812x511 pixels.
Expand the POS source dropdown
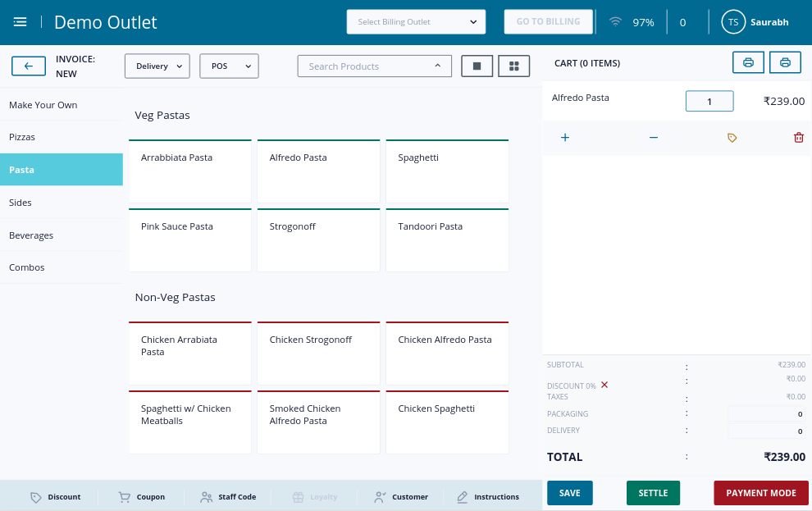229,66
